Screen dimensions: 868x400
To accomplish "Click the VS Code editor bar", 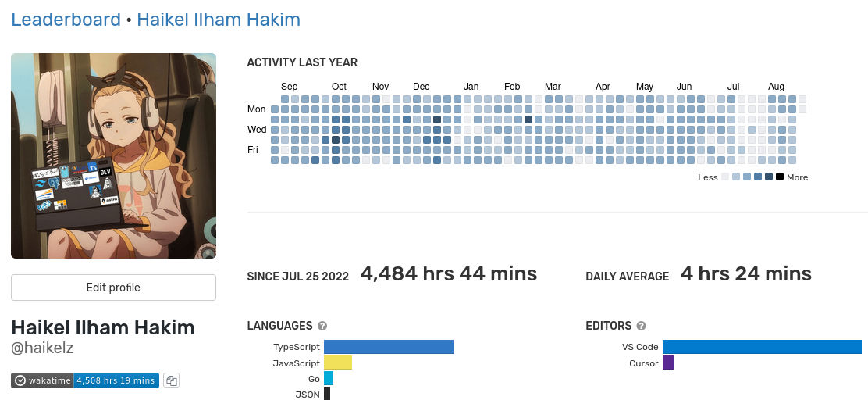I will [x=763, y=347].
